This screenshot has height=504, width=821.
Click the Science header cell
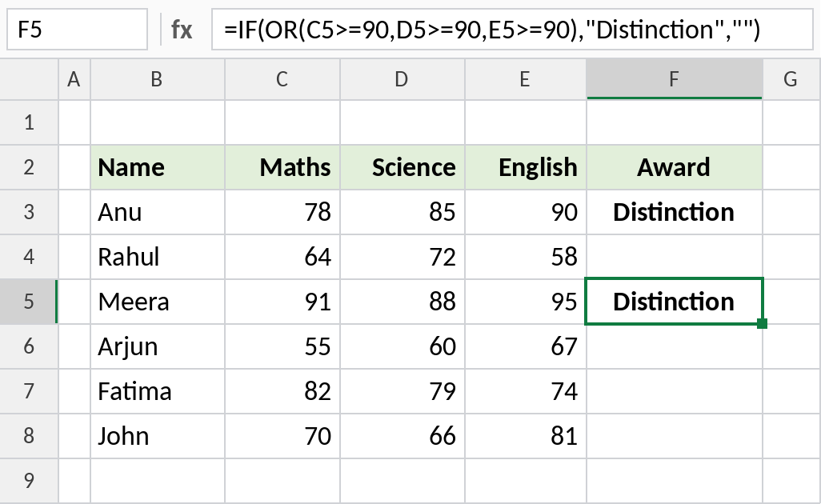click(402, 167)
